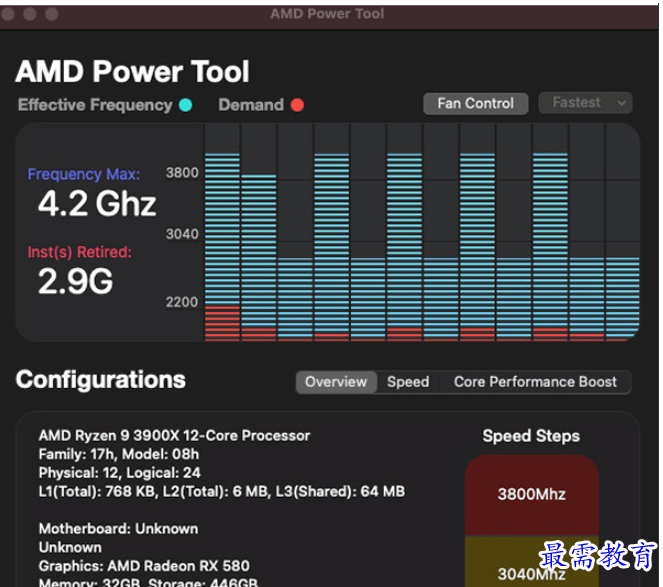Image resolution: width=663 pixels, height=587 pixels.
Task: Click the 2200 axis label
Action: [182, 302]
